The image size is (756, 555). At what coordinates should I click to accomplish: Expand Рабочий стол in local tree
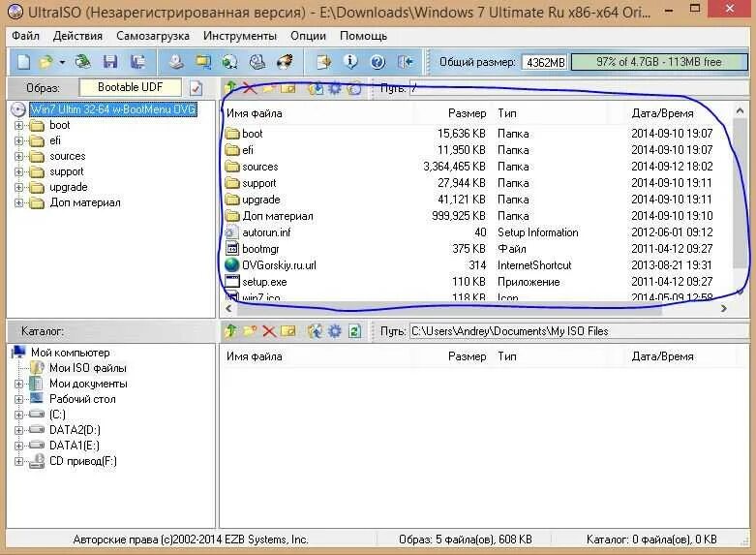[18, 399]
